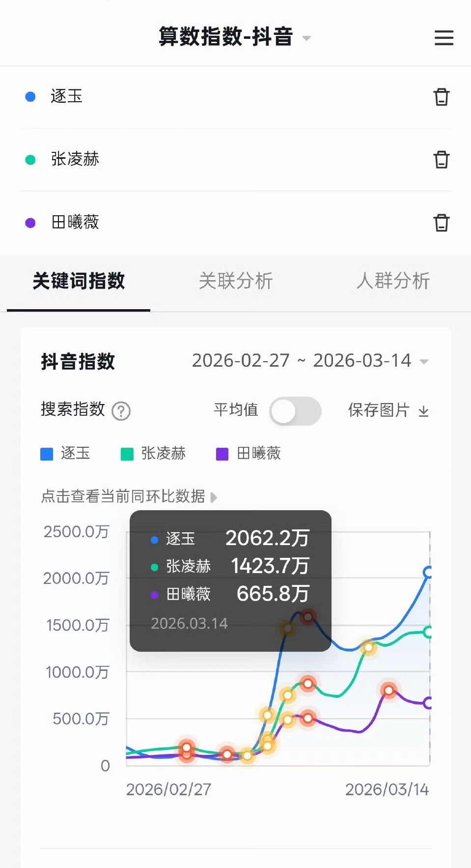This screenshot has width=471, height=868.
Task: Click the 搜索指数 help question-mark icon
Action: [x=121, y=411]
